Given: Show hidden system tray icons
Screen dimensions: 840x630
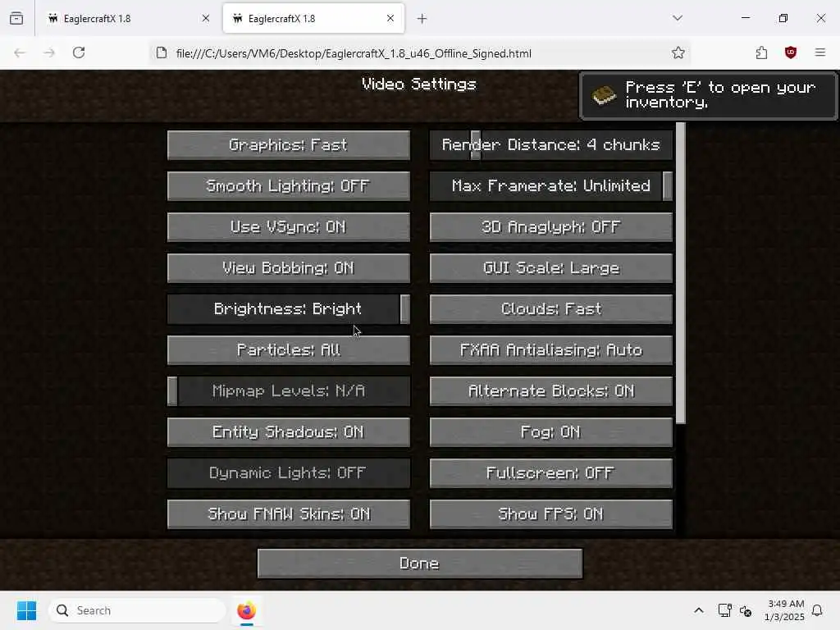Looking at the screenshot, I should (x=699, y=610).
